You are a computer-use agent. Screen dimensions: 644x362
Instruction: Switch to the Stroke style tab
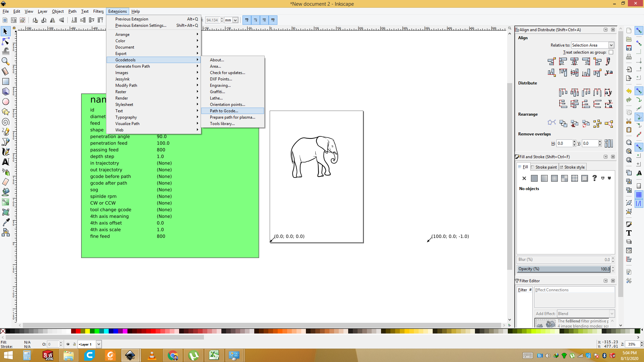coord(572,167)
